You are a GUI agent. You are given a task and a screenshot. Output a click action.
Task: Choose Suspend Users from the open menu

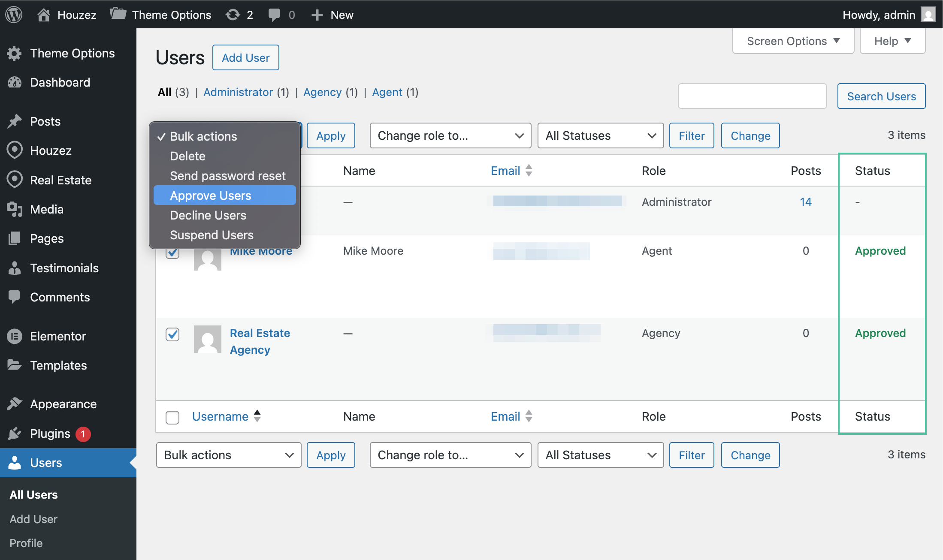211,235
